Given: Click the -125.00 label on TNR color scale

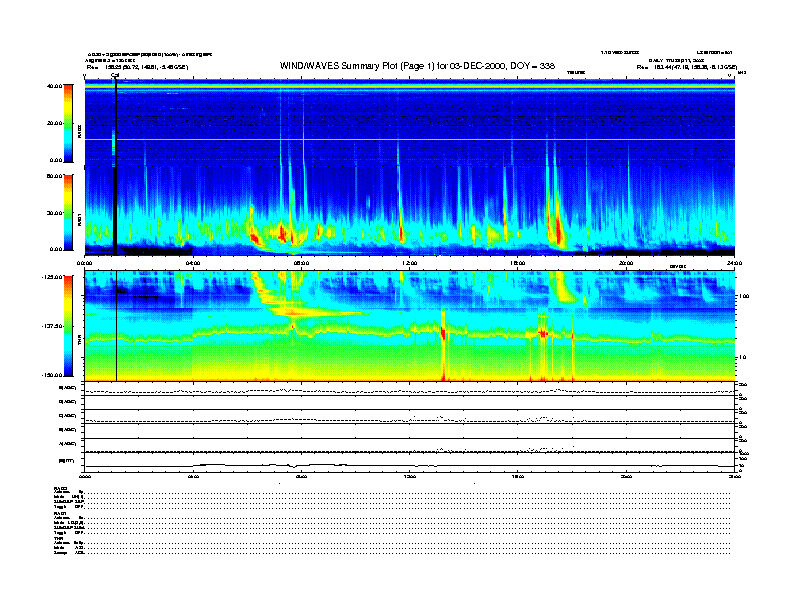Looking at the screenshot, I should (x=52, y=277).
